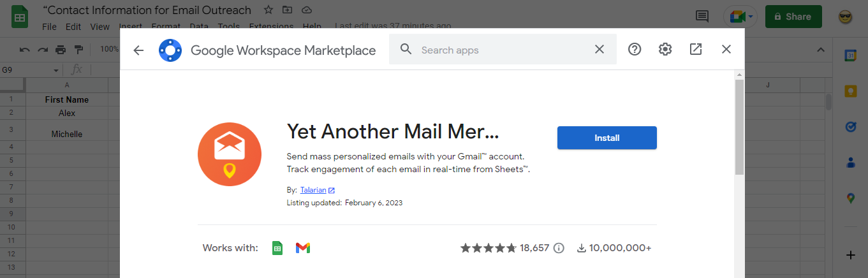Viewport: 868px width, 278px height.
Task: Open the File menu
Action: click(49, 27)
